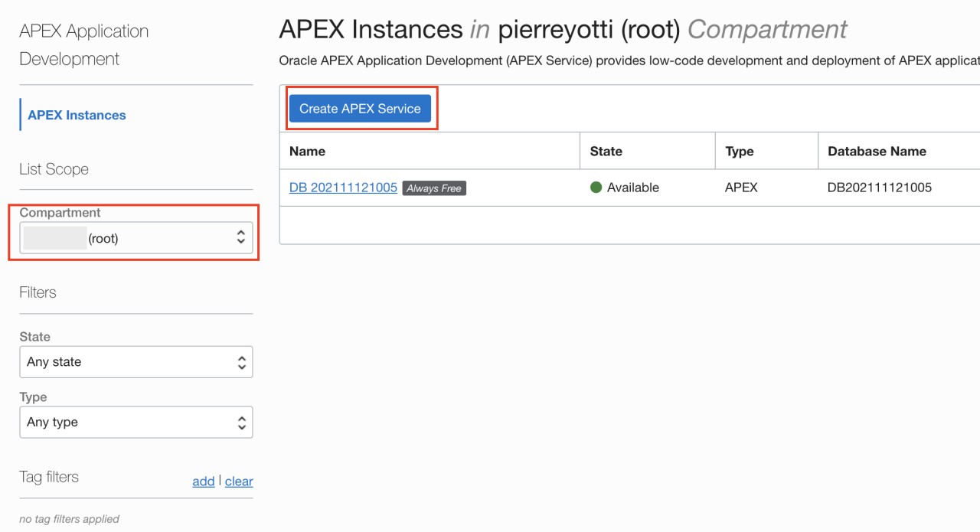Click the APEX Application Development sidebar title
The image size is (980, 532).
(84, 45)
